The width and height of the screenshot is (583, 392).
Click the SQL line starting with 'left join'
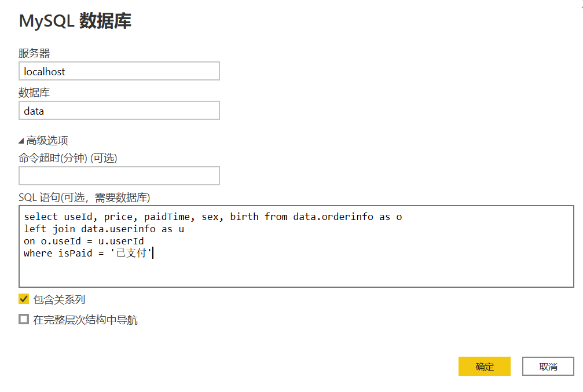(104, 229)
